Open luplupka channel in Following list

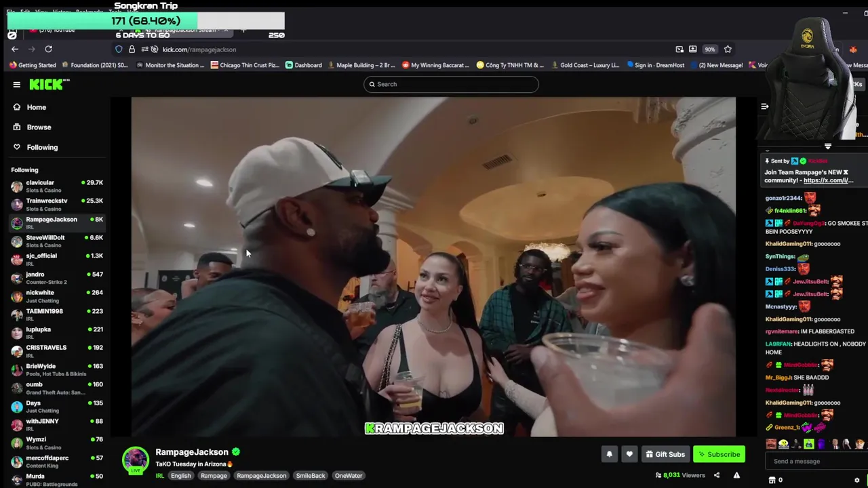click(x=57, y=332)
